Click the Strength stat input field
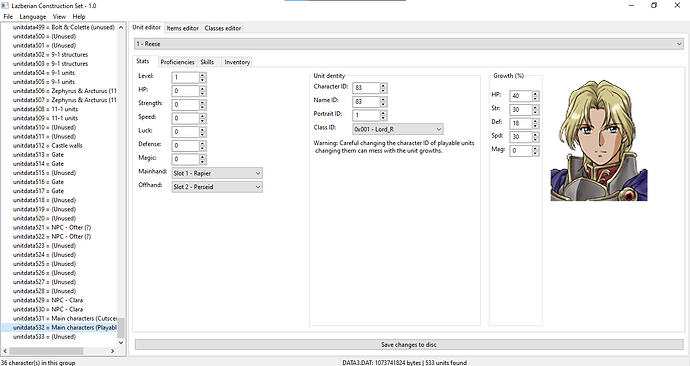 coord(185,105)
